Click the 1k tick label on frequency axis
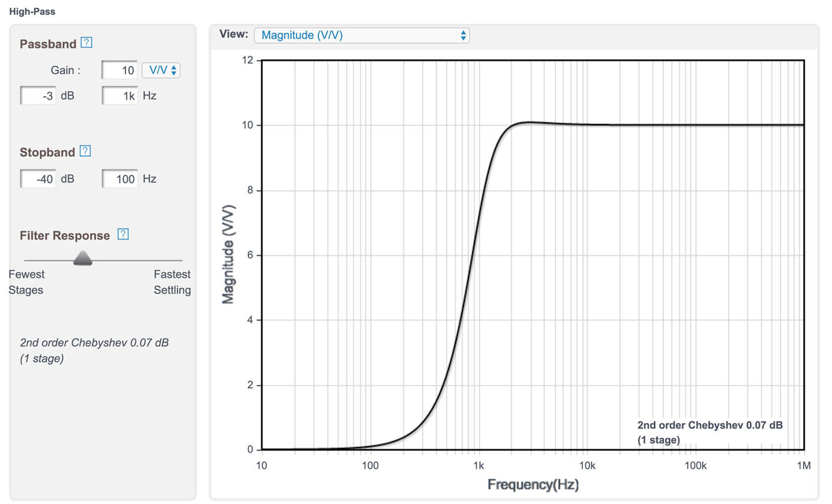832x504 pixels. 478,466
